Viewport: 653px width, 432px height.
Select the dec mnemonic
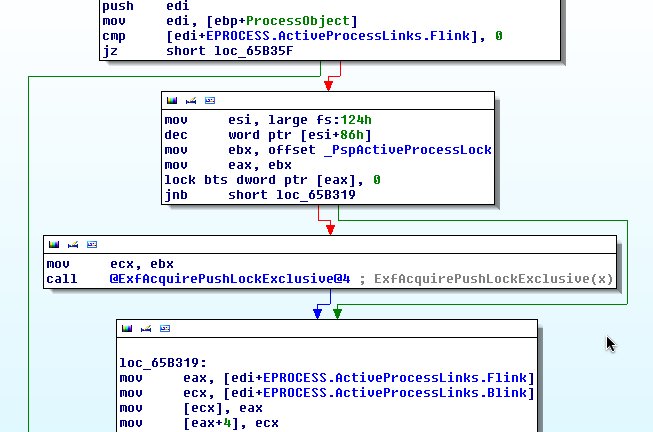176,135
